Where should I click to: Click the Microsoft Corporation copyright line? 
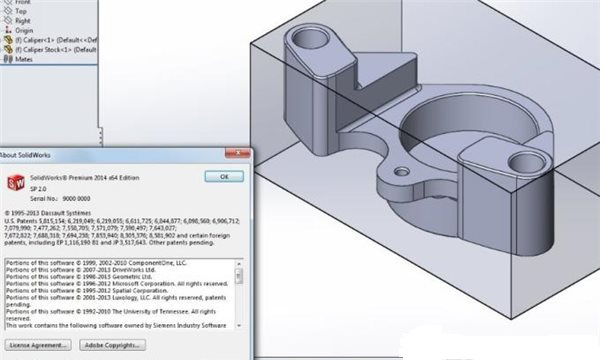[117, 284]
